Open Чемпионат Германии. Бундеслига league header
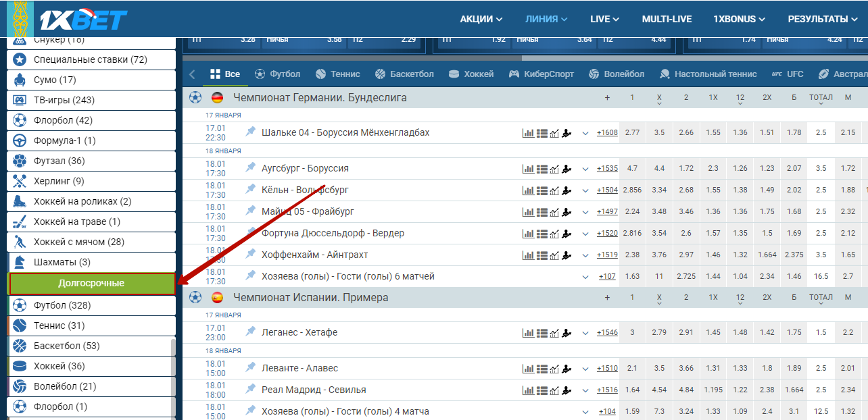Image resolution: width=868 pixels, height=420 pixels. [320, 97]
